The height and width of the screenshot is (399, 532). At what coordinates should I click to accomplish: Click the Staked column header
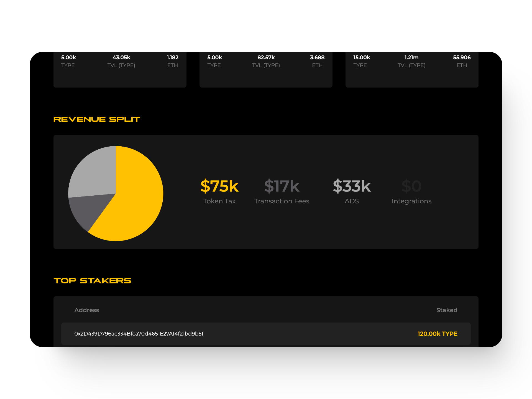[x=447, y=310]
